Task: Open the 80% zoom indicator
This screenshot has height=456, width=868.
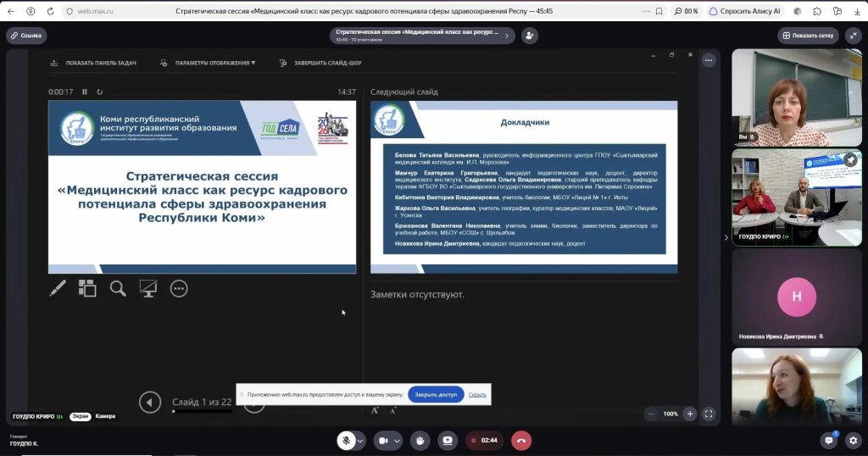Action: click(687, 11)
